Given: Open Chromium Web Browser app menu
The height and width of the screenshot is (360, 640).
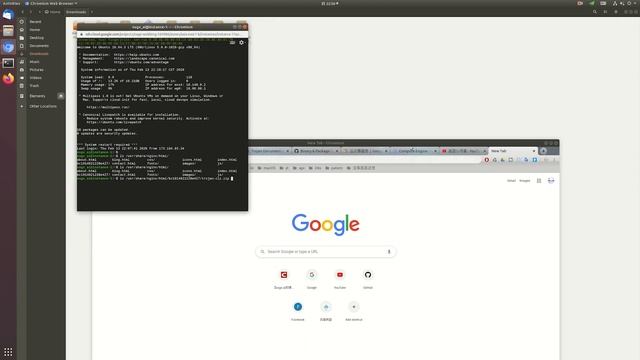Looking at the screenshot, I should pyautogui.click(x=51, y=3).
